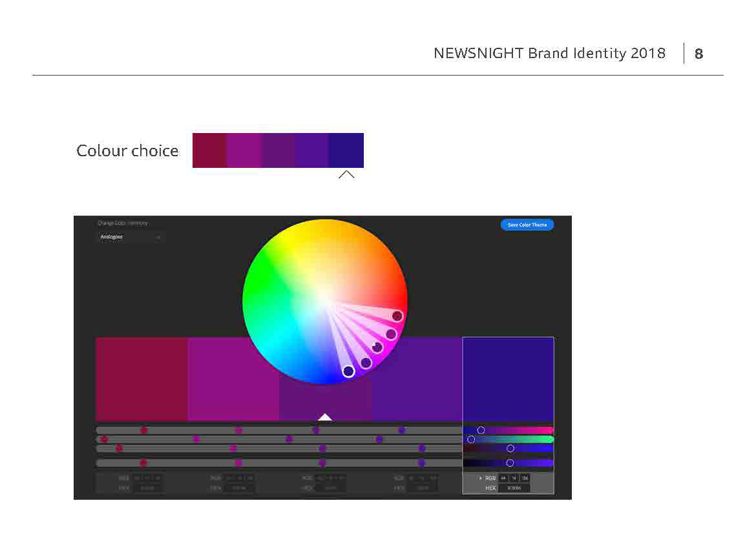Click the first RGB value field of blue swatch

pos(503,478)
